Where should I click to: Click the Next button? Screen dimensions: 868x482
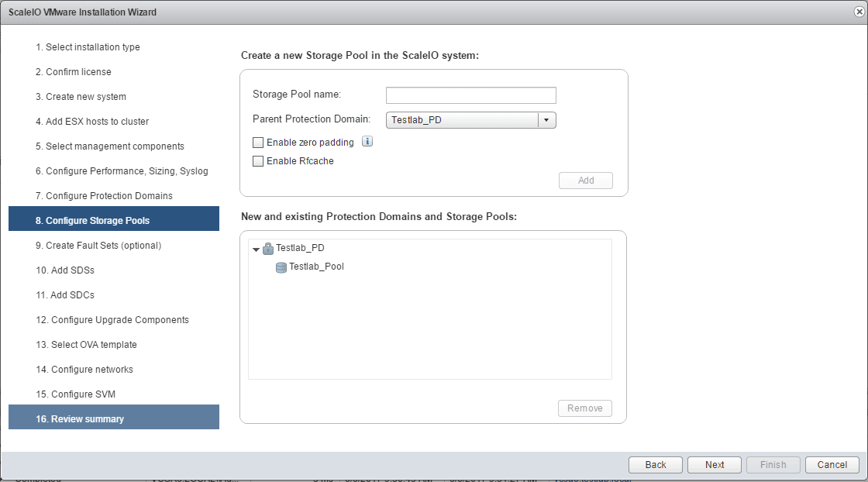(x=714, y=465)
